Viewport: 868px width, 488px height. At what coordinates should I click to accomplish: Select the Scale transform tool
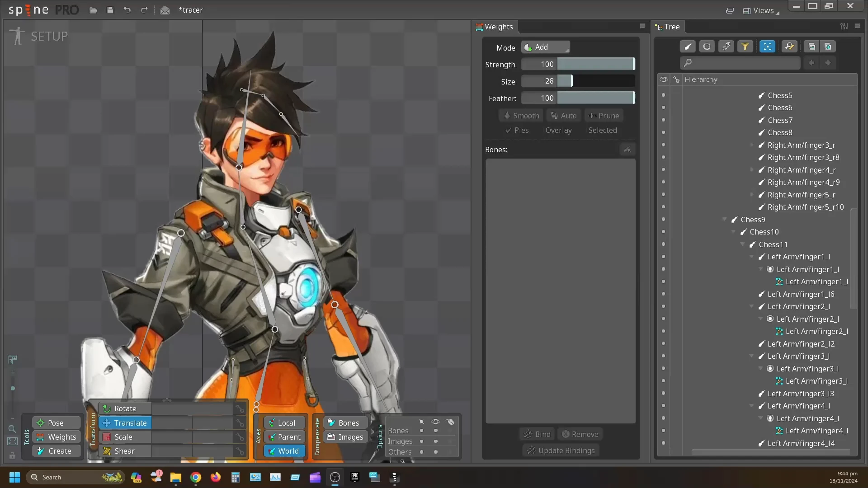pos(125,436)
